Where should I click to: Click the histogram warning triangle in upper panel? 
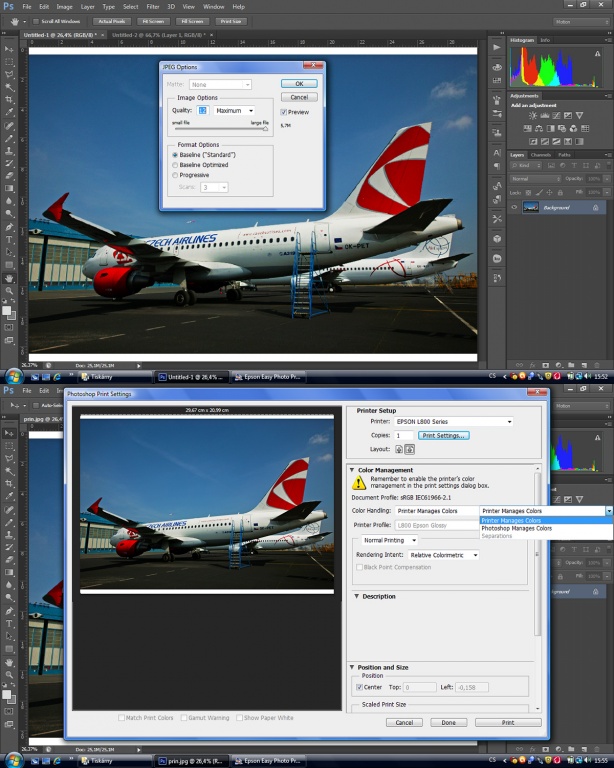(597, 54)
